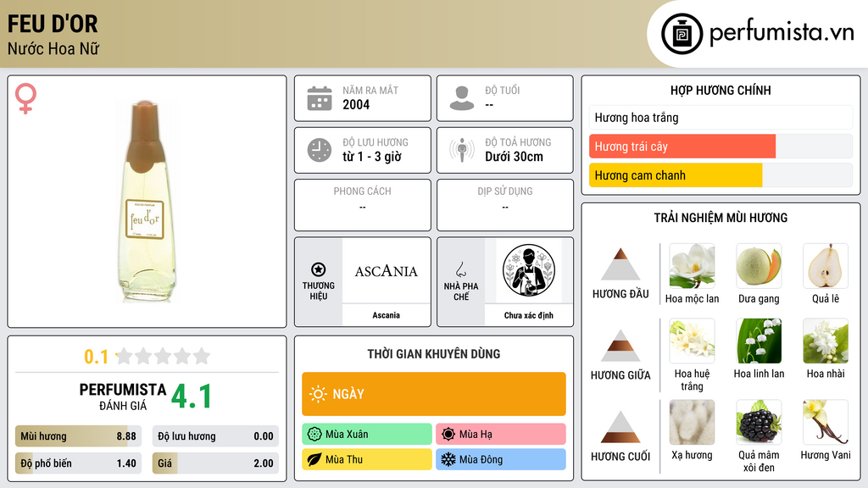Click the calendar icon beside Năm ra mắt
The height and width of the screenshot is (488, 868).
320,98
